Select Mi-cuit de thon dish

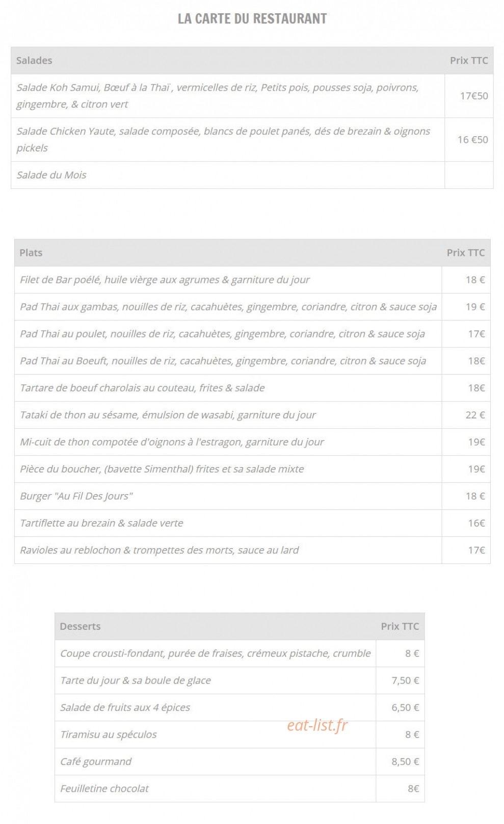(172, 442)
